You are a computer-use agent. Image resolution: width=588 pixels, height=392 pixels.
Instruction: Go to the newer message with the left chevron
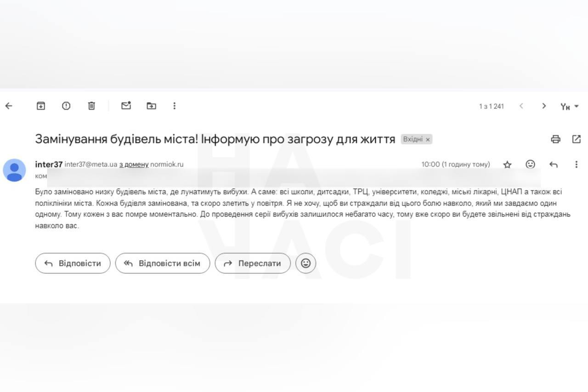pos(521,106)
